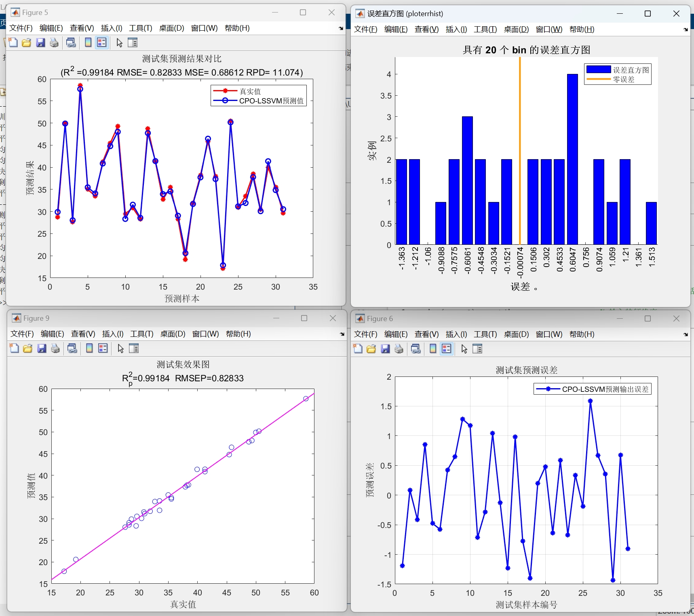This screenshot has width=694, height=616.
Task: Open Property Inspector icon in Figure 6
Action: pos(477,349)
